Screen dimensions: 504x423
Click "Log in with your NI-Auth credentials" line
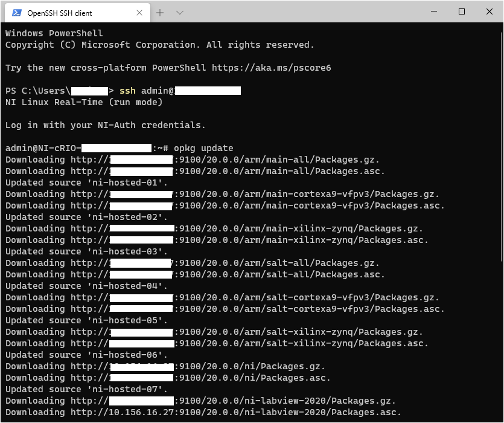click(105, 125)
